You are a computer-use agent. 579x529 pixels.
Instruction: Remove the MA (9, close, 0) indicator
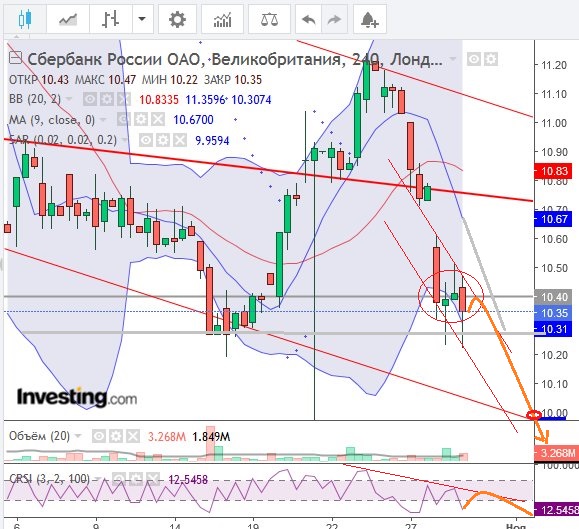tap(158, 120)
